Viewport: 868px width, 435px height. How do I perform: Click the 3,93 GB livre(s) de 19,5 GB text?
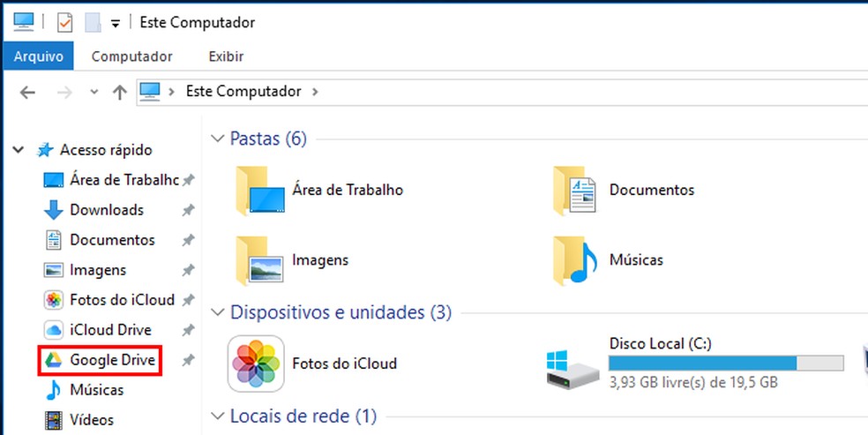[x=693, y=382]
